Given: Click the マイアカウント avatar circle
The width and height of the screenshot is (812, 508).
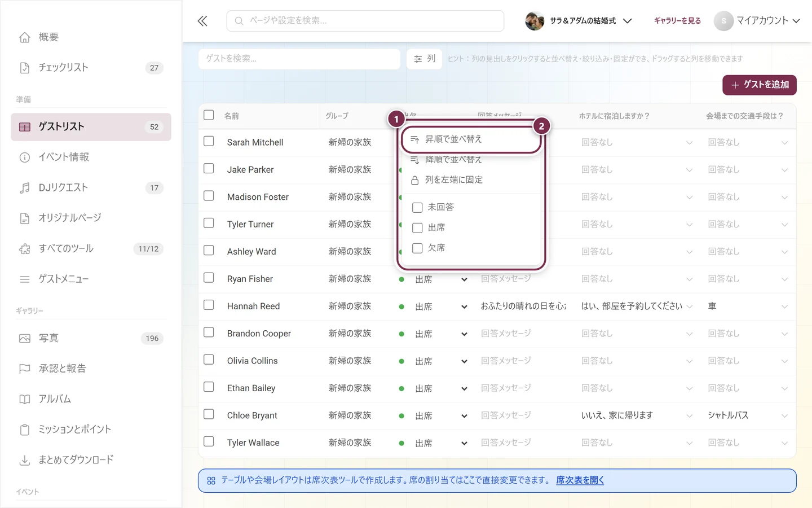Looking at the screenshot, I should (x=723, y=21).
